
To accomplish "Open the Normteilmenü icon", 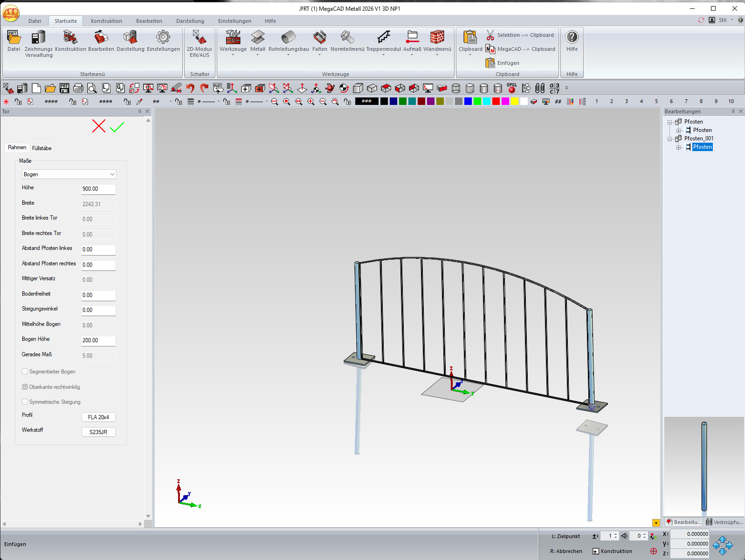I will tap(347, 37).
